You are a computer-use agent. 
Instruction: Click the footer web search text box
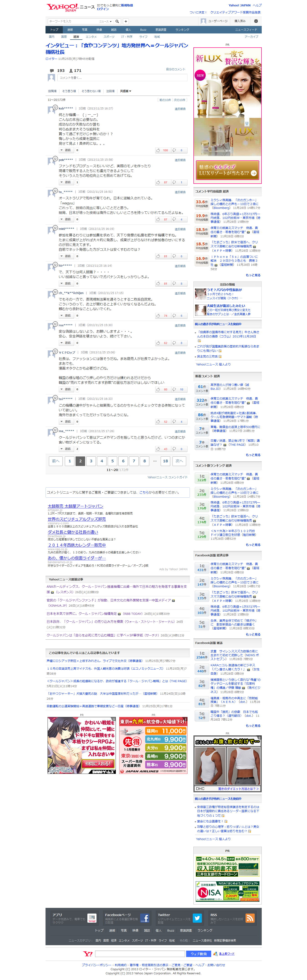pyautogui.click(x=140, y=954)
